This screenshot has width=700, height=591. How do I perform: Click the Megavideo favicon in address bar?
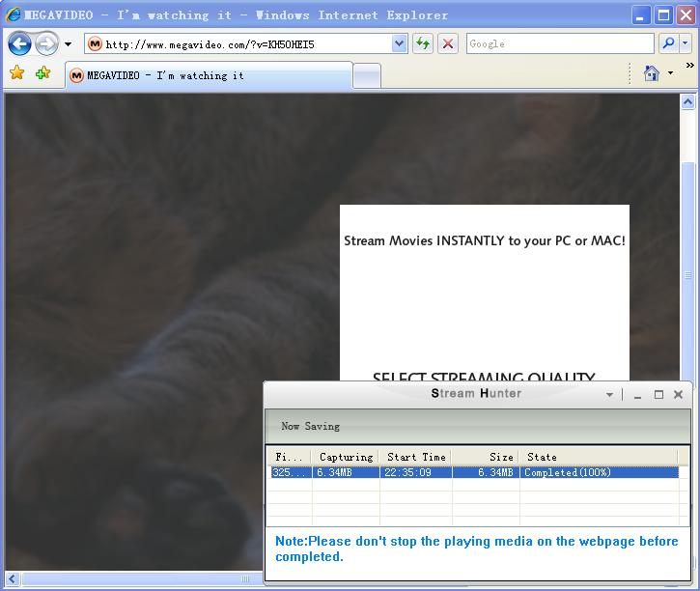click(95, 44)
